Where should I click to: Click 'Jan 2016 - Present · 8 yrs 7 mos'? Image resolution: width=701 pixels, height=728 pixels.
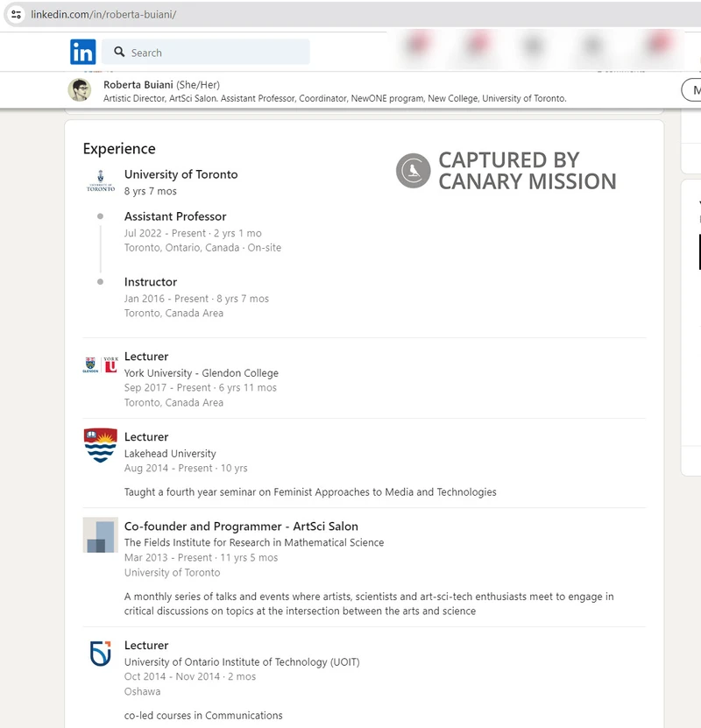(x=196, y=299)
